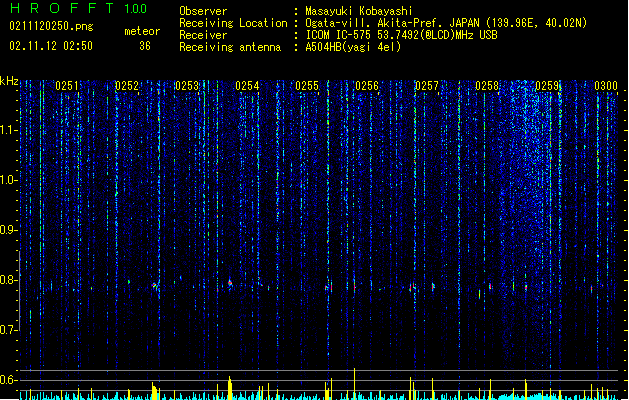
Task: Click the HROFFT 1.0.0 title text
Action: pyautogui.click(x=79, y=8)
